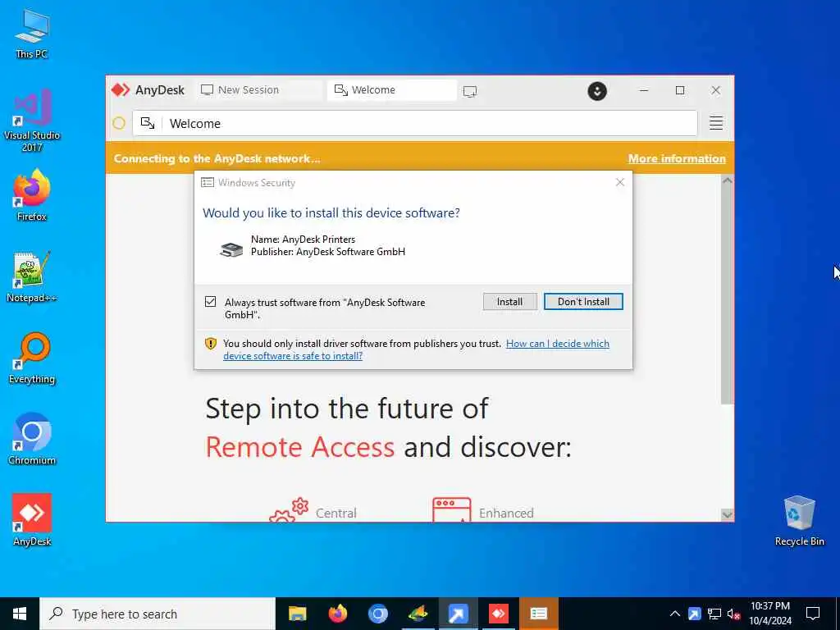Click the Central gears icon
The image size is (840, 630).
(x=289, y=509)
